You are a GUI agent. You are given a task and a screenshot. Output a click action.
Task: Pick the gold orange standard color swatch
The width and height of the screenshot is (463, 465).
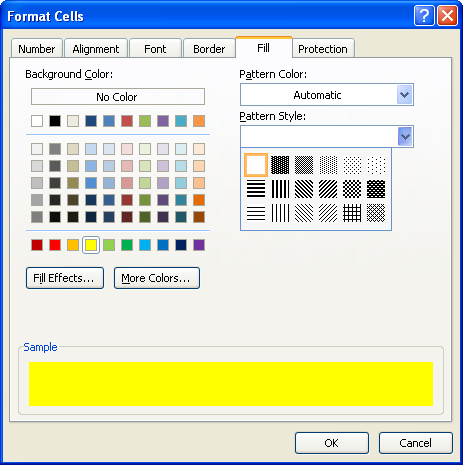pyautogui.click(x=73, y=245)
